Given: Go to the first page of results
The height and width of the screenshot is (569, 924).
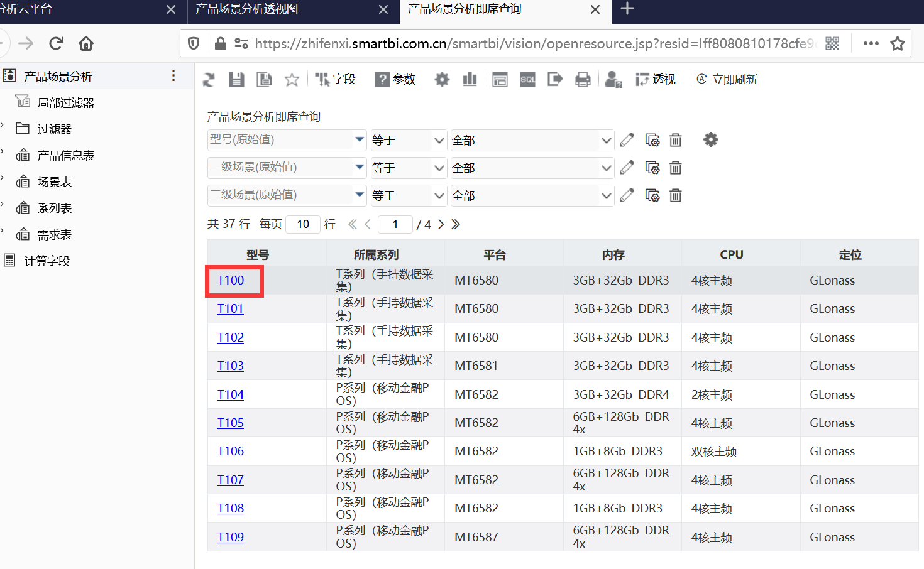Looking at the screenshot, I should [353, 224].
